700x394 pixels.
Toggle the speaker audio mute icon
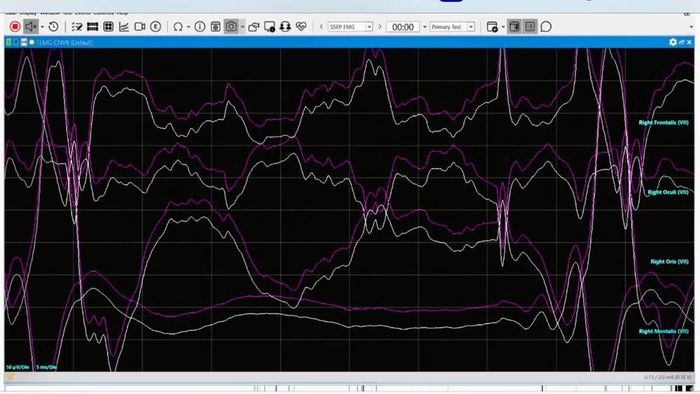pyautogui.click(x=30, y=27)
